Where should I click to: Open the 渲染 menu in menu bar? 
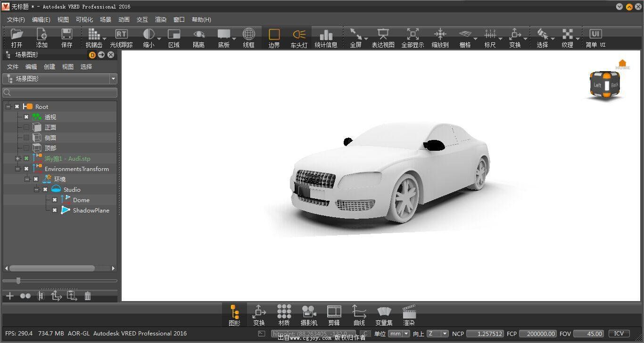(x=161, y=20)
